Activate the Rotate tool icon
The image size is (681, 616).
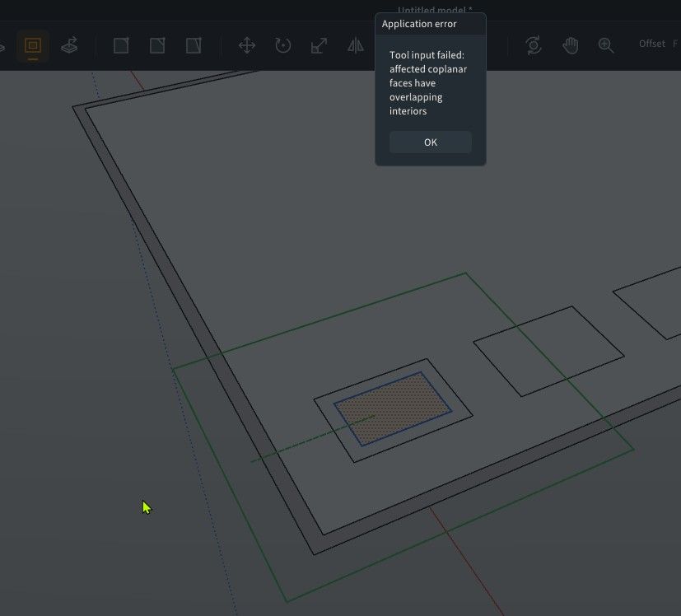point(282,45)
